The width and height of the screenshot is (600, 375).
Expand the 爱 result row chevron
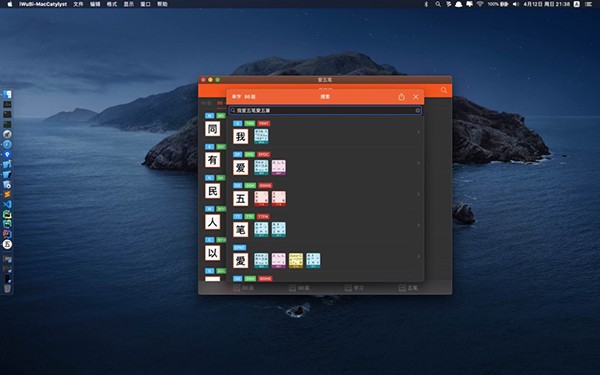[x=418, y=163]
